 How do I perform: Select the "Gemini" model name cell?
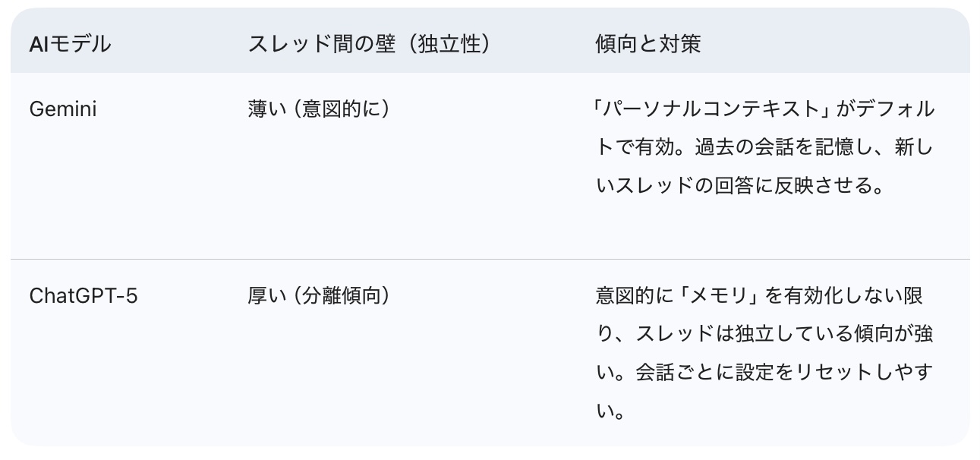pos(63,109)
